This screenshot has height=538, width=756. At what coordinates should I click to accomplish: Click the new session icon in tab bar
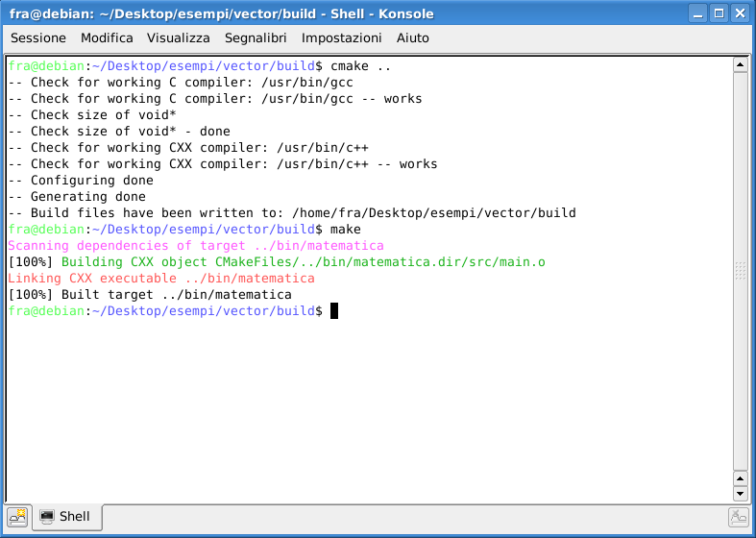point(18,517)
